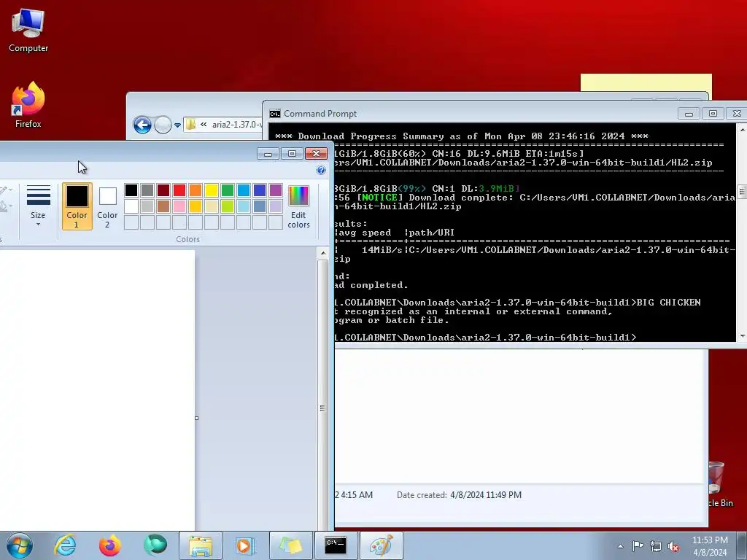Viewport: 747px width, 560px height.
Task: Switch to Command Prompt taskbar button
Action: coord(336,545)
